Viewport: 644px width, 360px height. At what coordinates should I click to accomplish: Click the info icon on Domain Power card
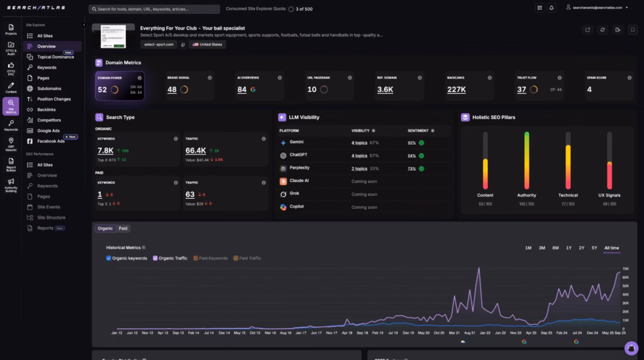pos(140,78)
